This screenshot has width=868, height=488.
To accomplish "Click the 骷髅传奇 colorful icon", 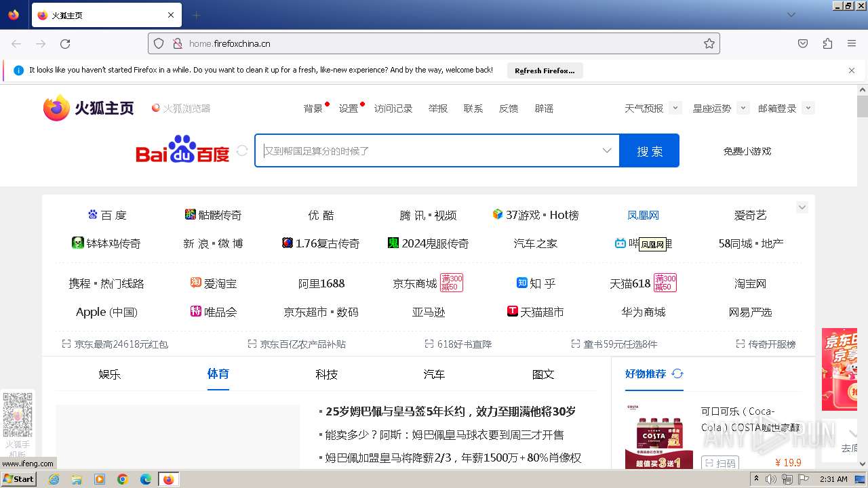I will pos(191,214).
